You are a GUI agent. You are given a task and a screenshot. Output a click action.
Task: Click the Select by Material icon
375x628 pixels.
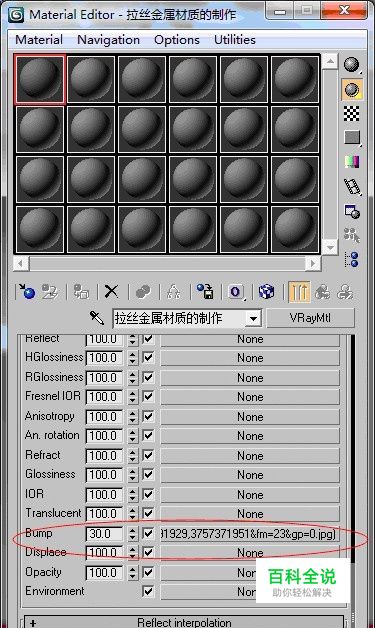352,236
